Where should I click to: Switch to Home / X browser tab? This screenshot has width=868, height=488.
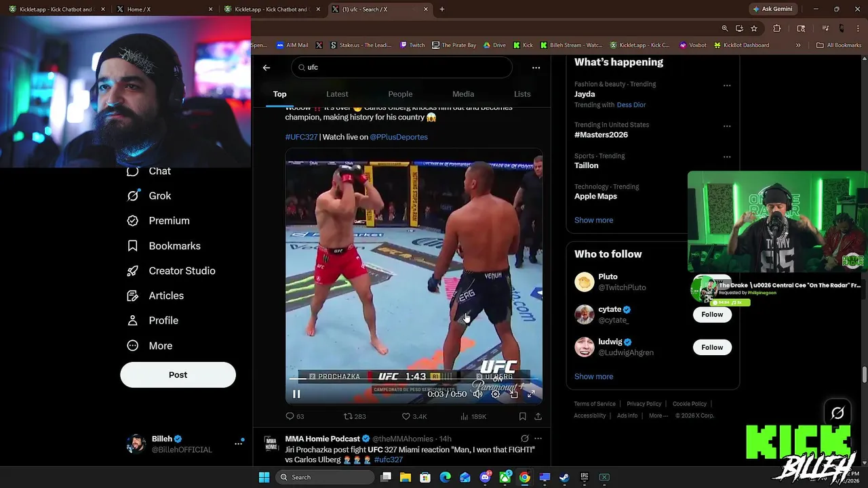pyautogui.click(x=165, y=9)
